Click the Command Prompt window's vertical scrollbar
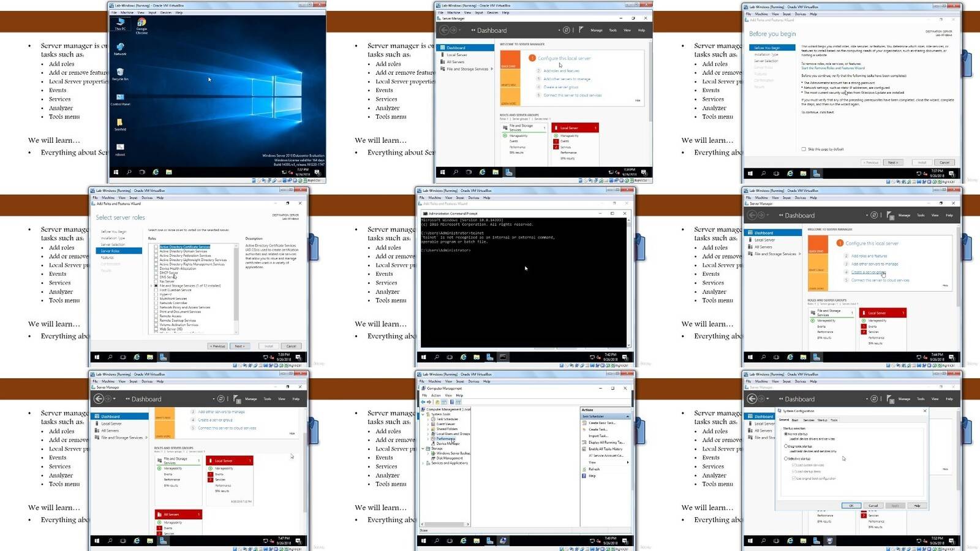Viewport: 980px width, 551px height. [x=628, y=283]
